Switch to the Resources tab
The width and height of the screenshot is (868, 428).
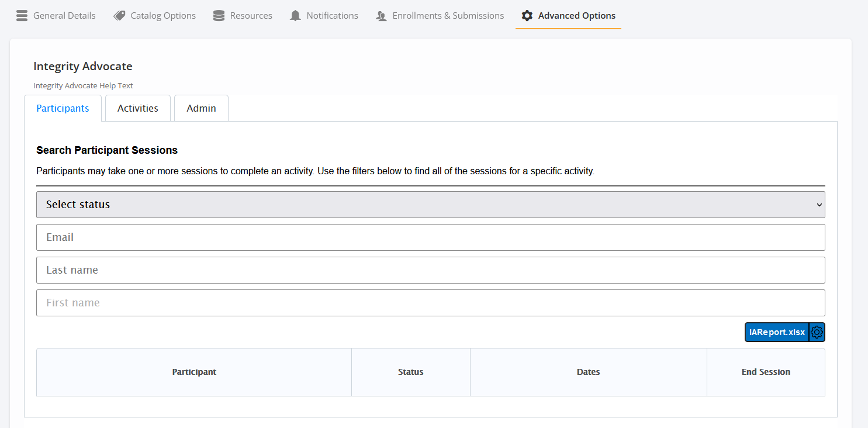[243, 16]
